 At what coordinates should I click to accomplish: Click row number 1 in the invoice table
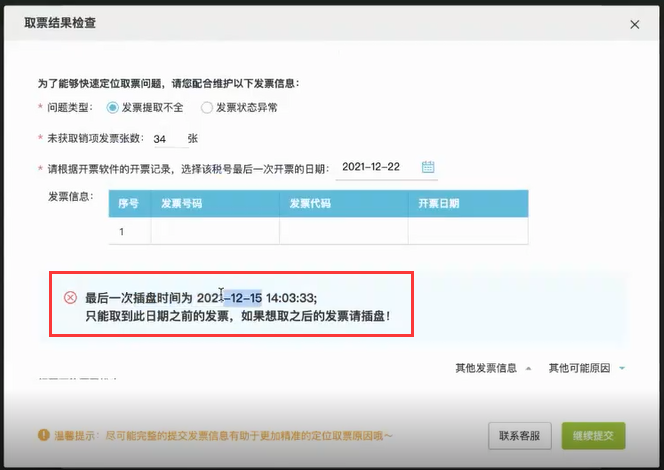(x=122, y=232)
